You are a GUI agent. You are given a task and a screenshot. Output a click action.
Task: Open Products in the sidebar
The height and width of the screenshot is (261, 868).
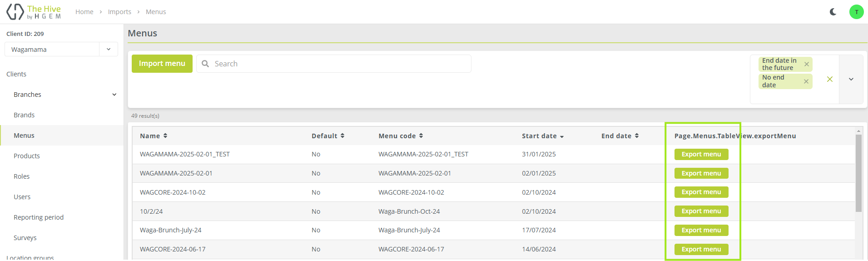click(27, 156)
